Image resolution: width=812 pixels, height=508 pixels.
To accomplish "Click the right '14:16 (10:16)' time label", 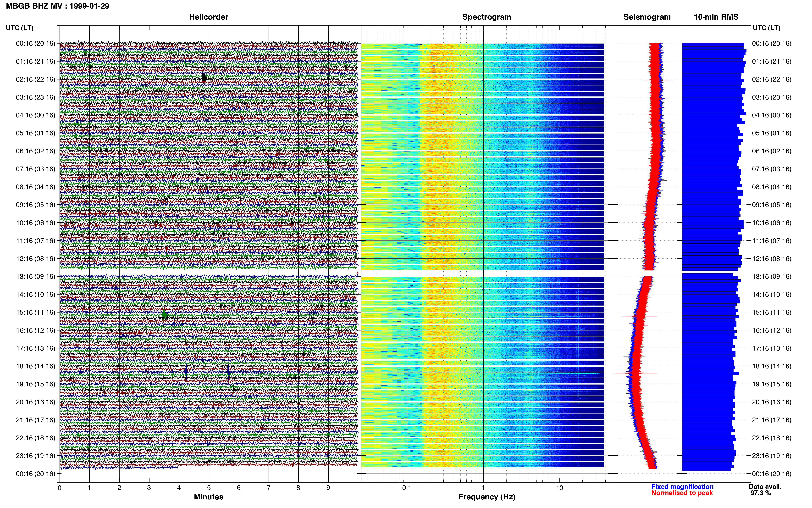I will click(772, 295).
